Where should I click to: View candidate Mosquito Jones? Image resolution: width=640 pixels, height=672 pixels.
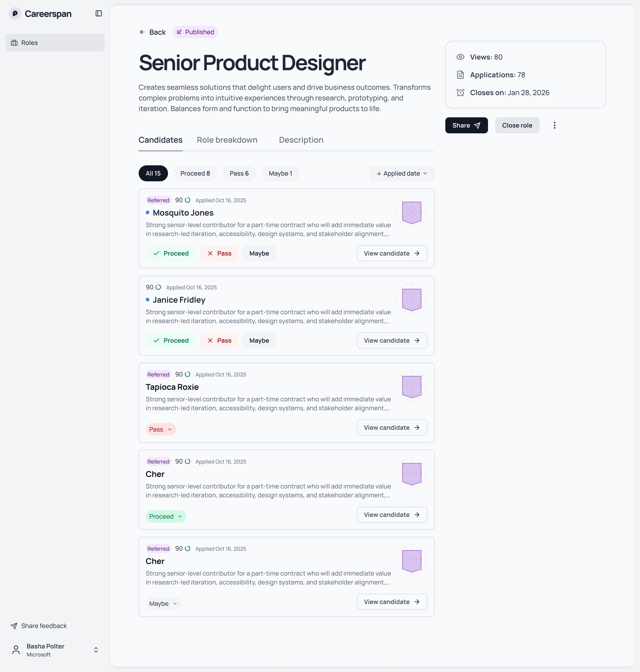392,253
